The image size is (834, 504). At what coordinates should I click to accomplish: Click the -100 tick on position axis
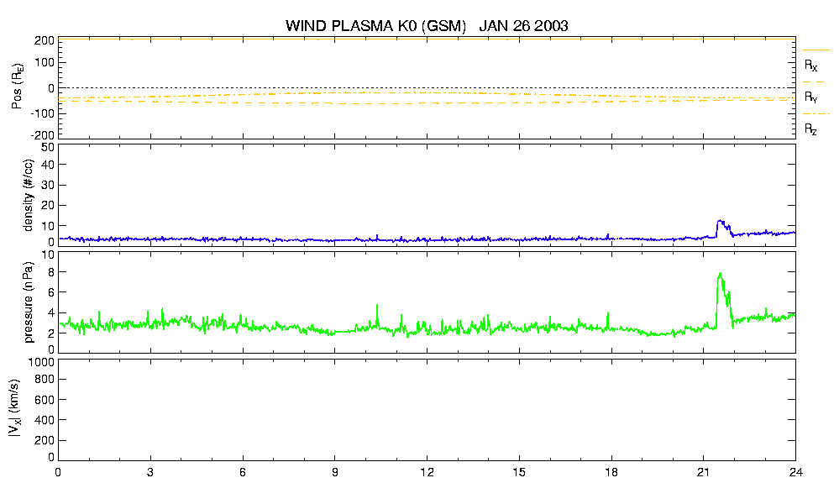(x=43, y=113)
